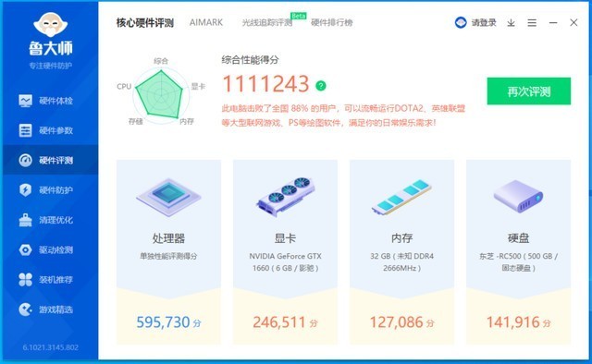Click the 硬件参数 list icon

point(25,130)
